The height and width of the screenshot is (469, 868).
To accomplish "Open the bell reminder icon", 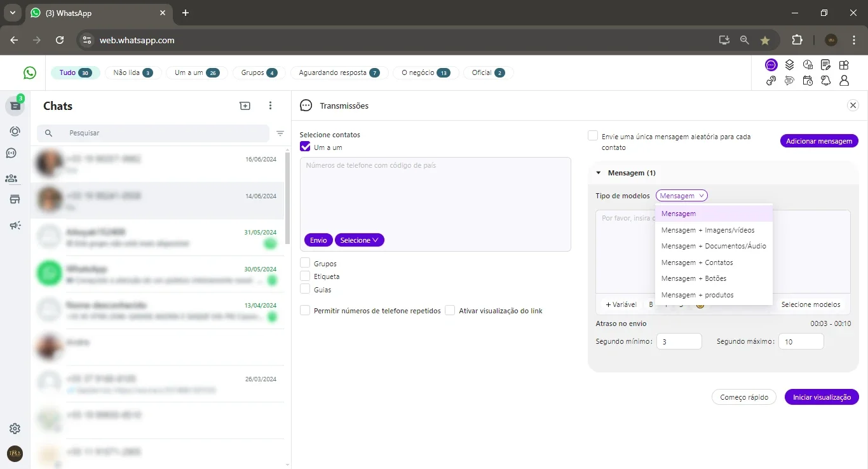I will (825, 81).
